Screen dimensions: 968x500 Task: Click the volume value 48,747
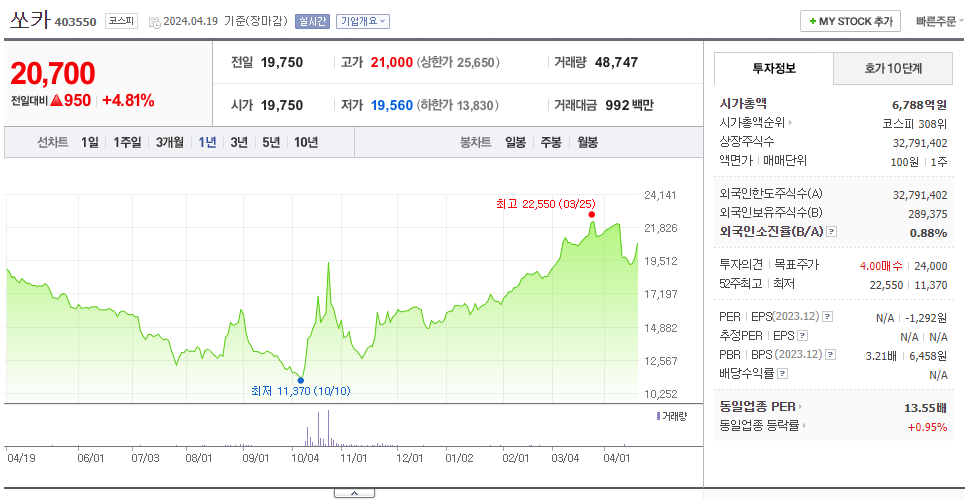click(x=617, y=62)
